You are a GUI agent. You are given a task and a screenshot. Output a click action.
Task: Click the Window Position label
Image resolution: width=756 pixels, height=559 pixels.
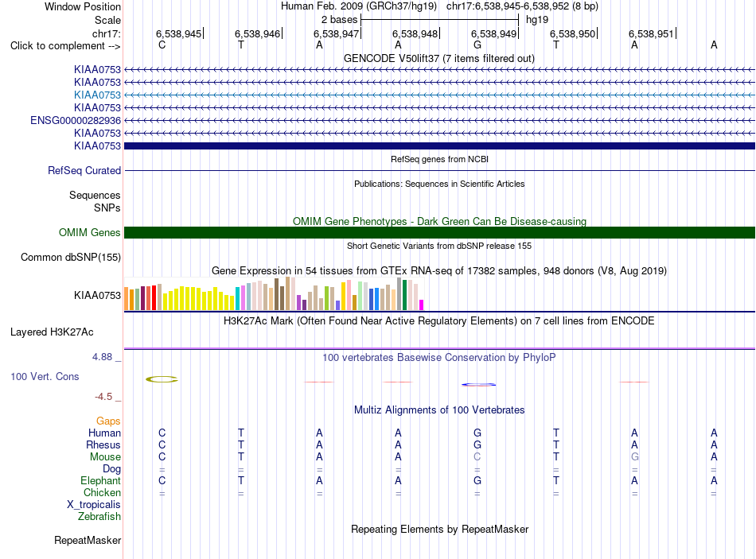point(83,6)
